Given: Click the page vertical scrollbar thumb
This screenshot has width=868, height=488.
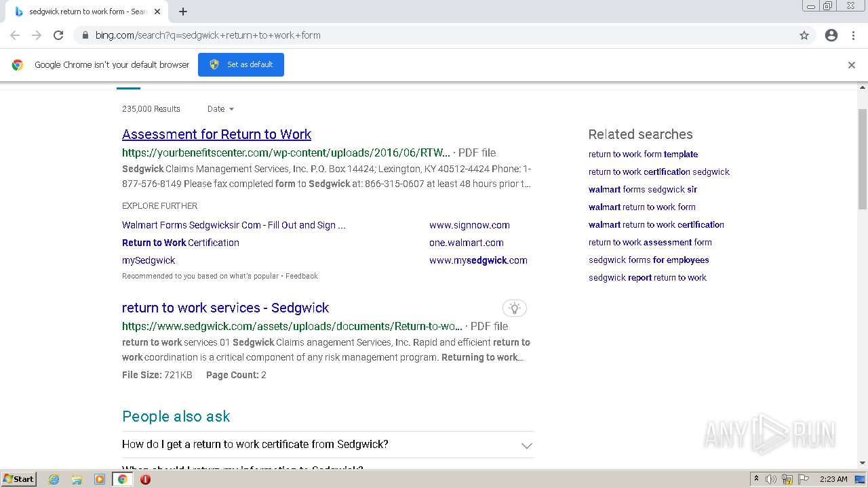Looking at the screenshot, I should 863,159.
